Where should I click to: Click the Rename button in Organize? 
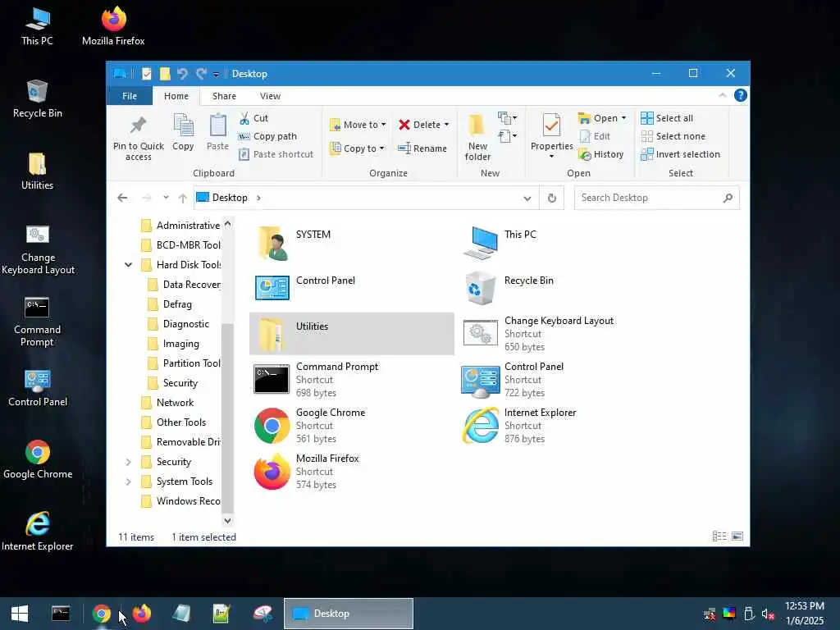coord(422,148)
